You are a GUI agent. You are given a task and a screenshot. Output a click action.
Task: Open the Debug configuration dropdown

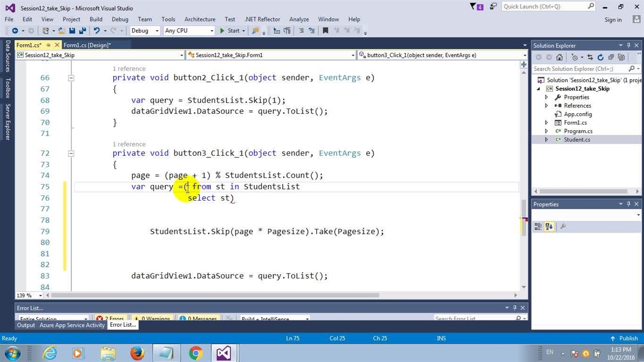tap(145, 31)
